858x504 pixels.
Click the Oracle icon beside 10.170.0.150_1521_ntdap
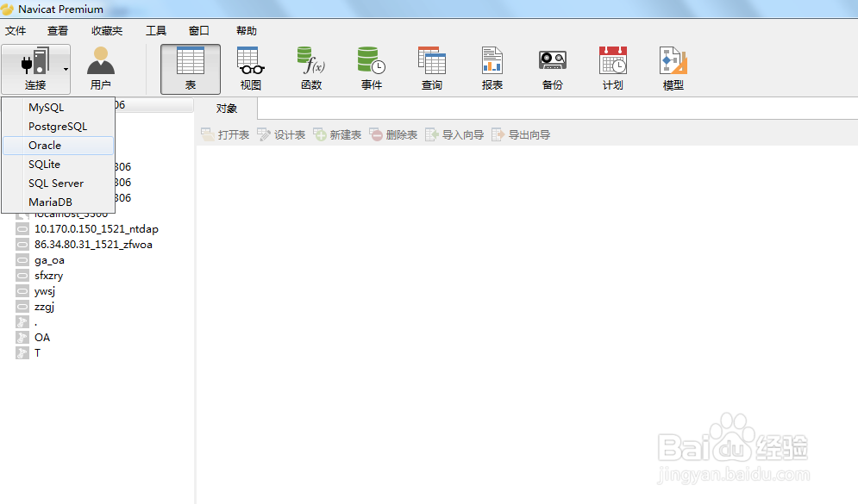coord(22,229)
